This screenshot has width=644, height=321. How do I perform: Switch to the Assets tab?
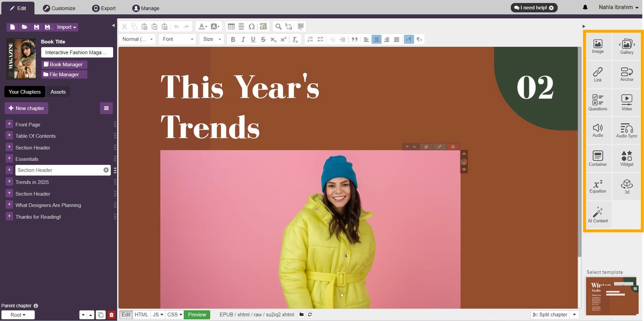[58, 92]
